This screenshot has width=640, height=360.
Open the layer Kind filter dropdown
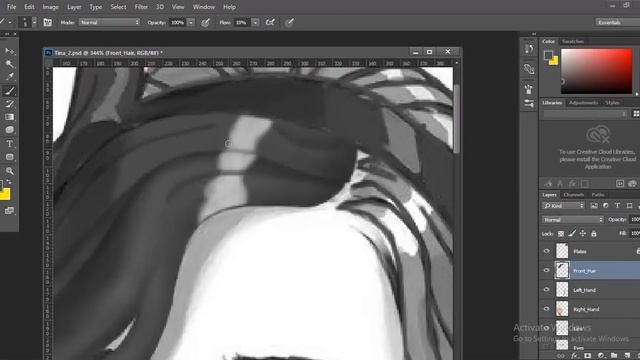click(x=563, y=206)
